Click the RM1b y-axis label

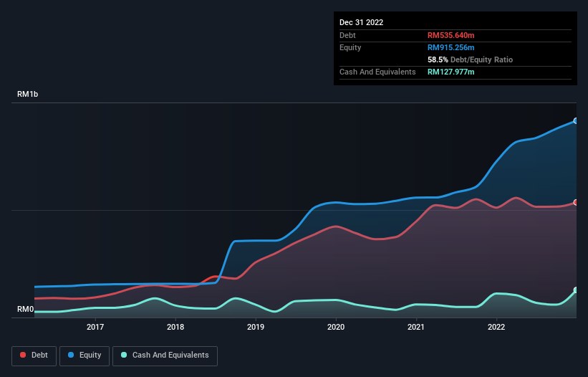[x=27, y=94]
